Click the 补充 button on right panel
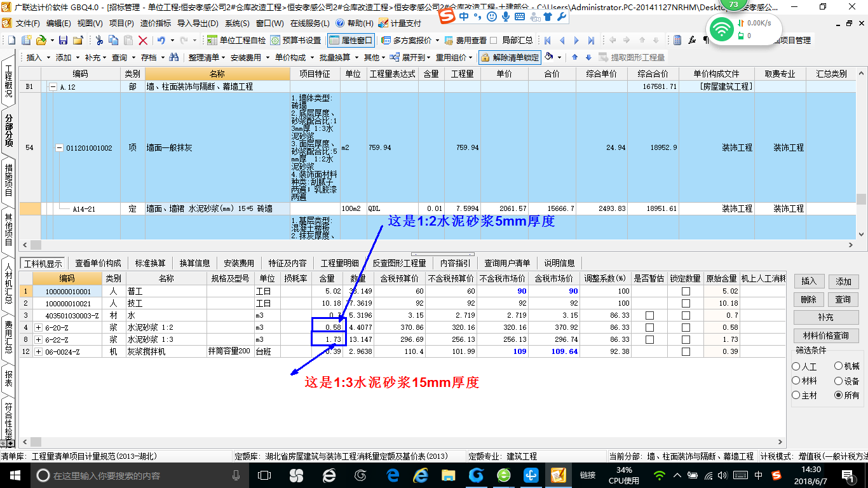The height and width of the screenshot is (488, 868). (825, 317)
